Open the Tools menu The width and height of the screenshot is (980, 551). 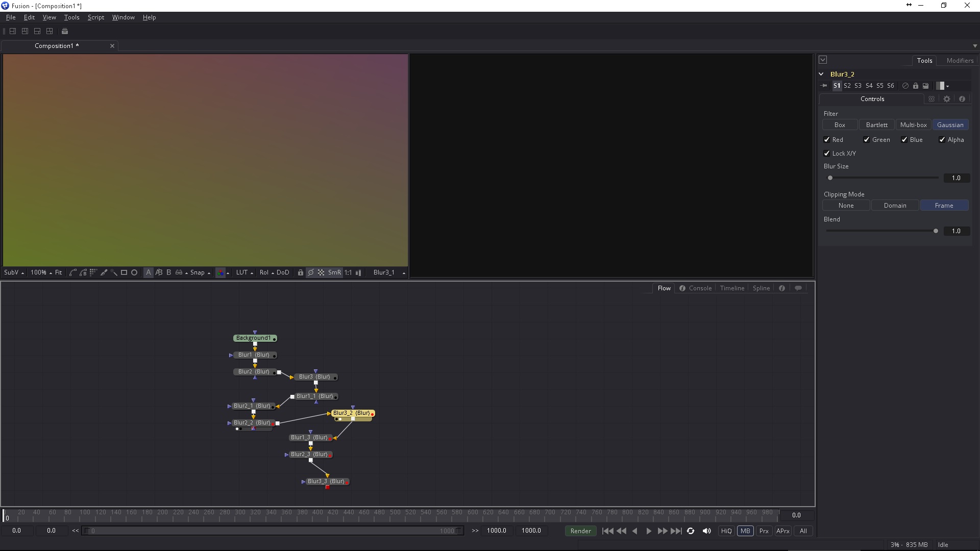tap(71, 17)
